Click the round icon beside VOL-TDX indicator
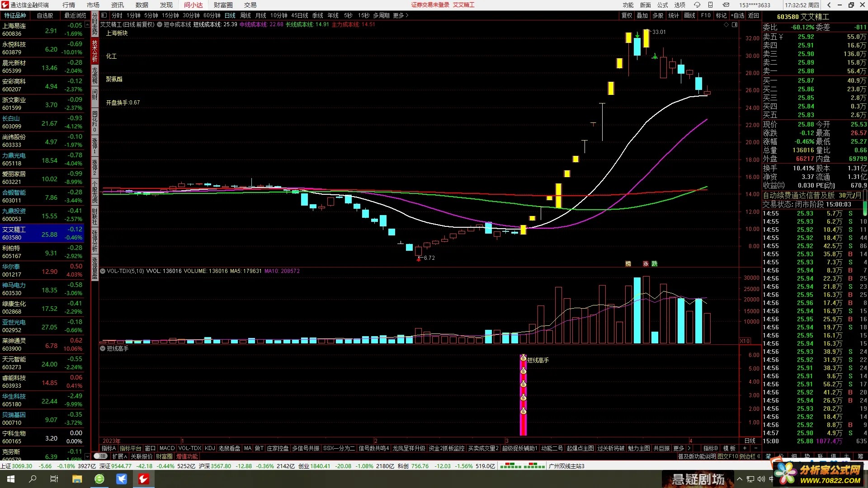 pyautogui.click(x=103, y=271)
